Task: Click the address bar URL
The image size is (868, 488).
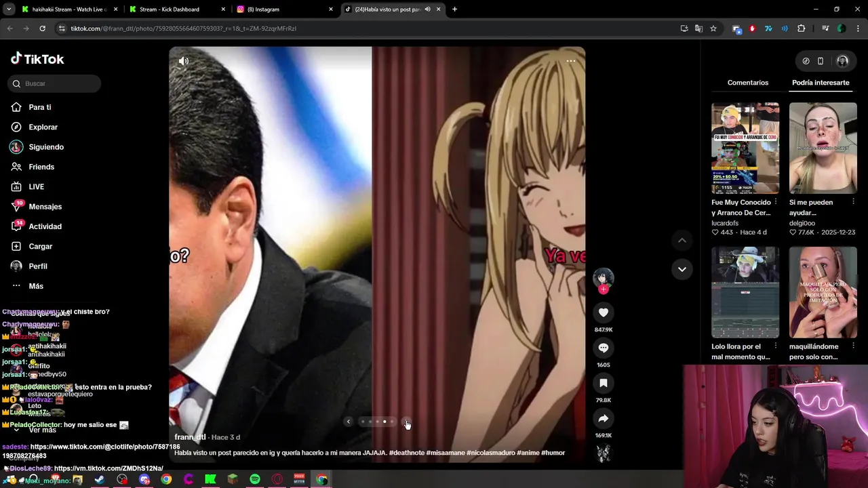Action: click(x=183, y=28)
